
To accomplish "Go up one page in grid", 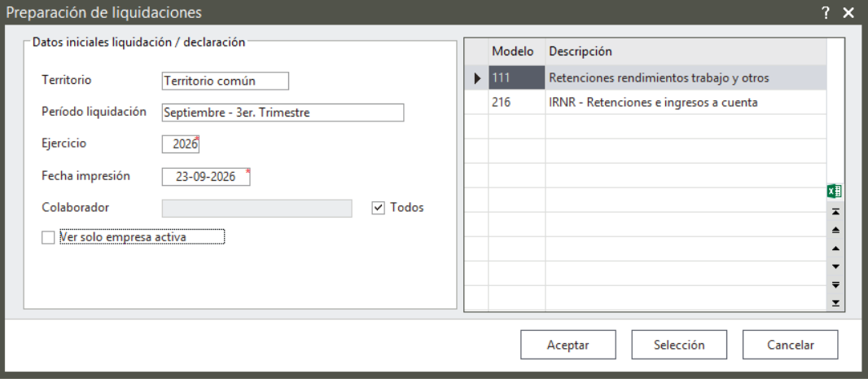I will coord(836,230).
